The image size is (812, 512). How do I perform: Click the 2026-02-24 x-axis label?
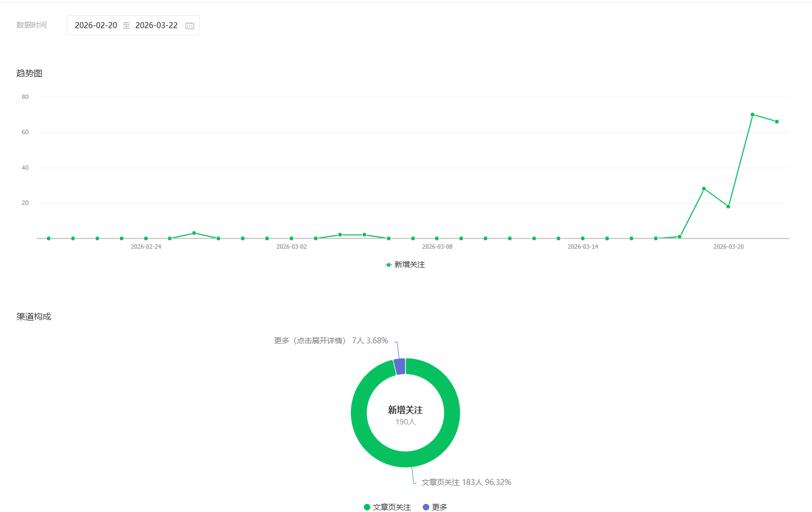(x=146, y=247)
